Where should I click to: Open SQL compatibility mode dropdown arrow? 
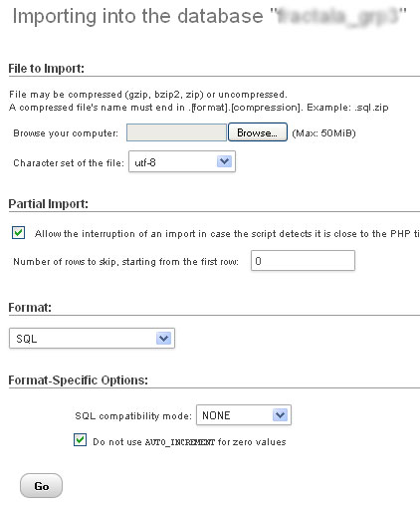coord(280,414)
